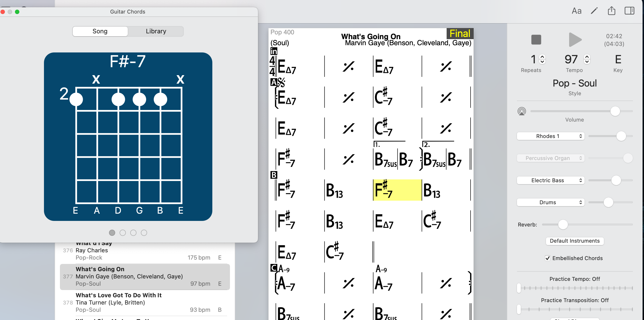Select the first chord diagram page dot
The width and height of the screenshot is (644, 320).
112,233
